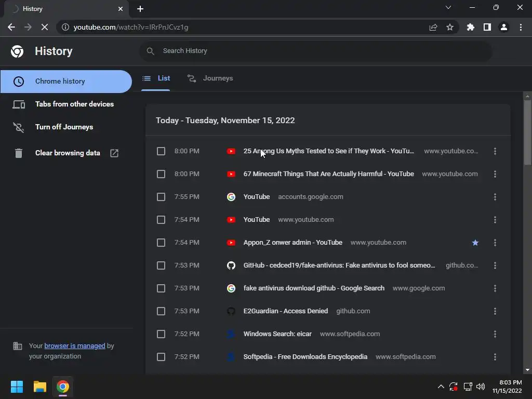
Task: Switch to the Journeys tab
Action: 210,78
